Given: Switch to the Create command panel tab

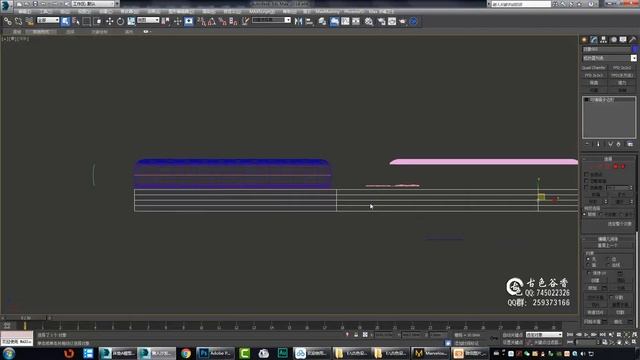Looking at the screenshot, I should 584,40.
